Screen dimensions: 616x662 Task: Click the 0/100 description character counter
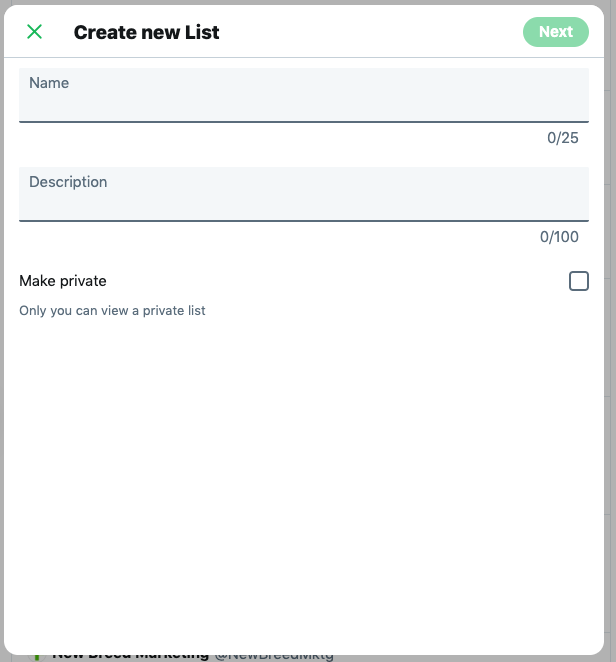pyautogui.click(x=559, y=237)
